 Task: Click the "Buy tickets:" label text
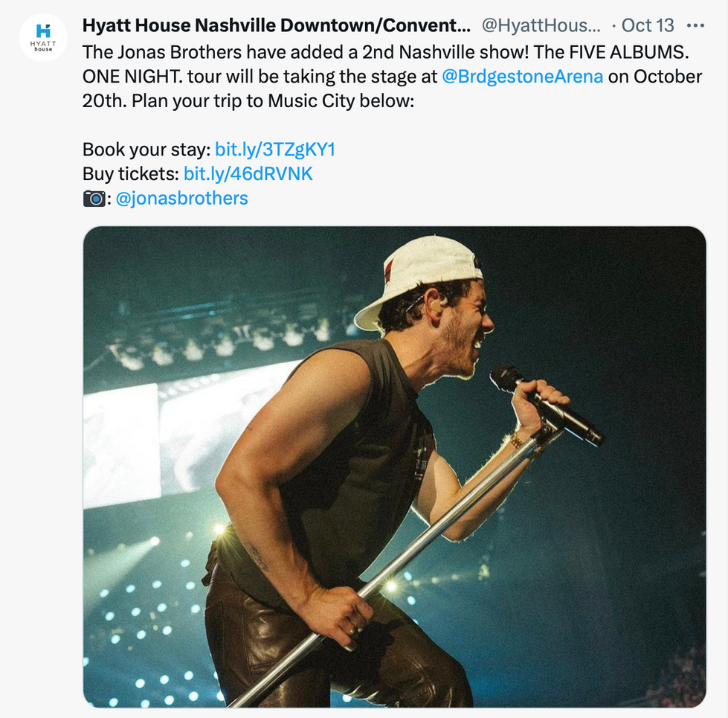click(131, 174)
